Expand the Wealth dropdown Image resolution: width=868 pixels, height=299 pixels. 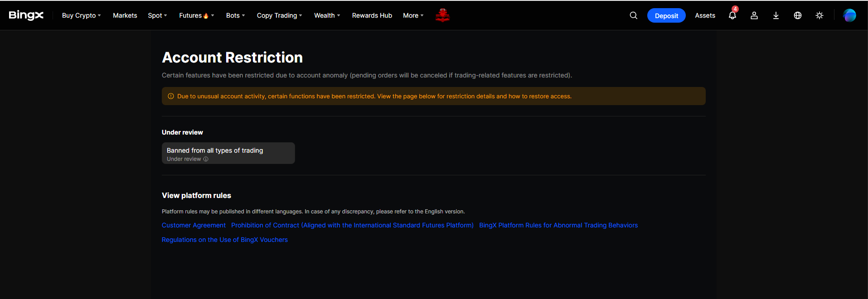[327, 15]
